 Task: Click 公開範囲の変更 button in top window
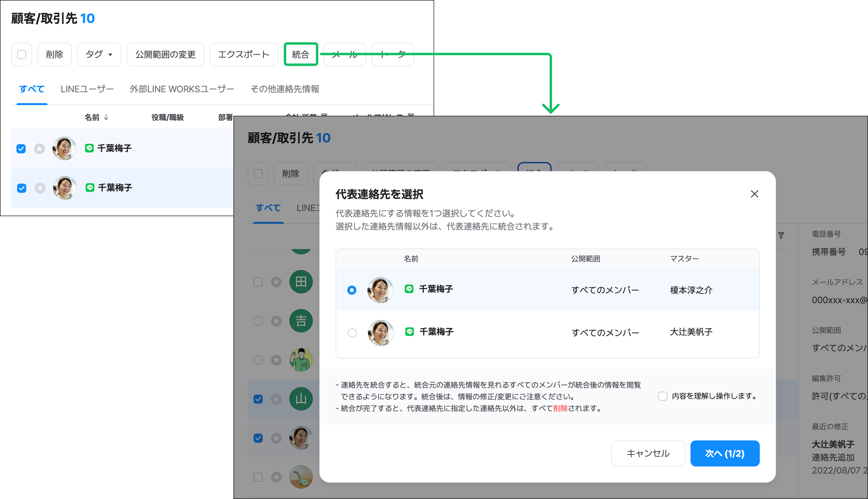(x=165, y=54)
